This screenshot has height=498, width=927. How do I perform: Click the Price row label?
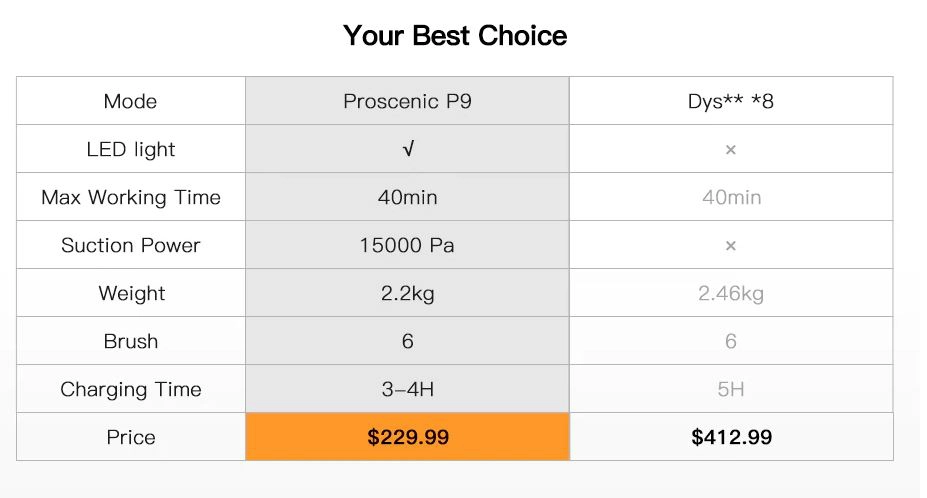pos(131,437)
